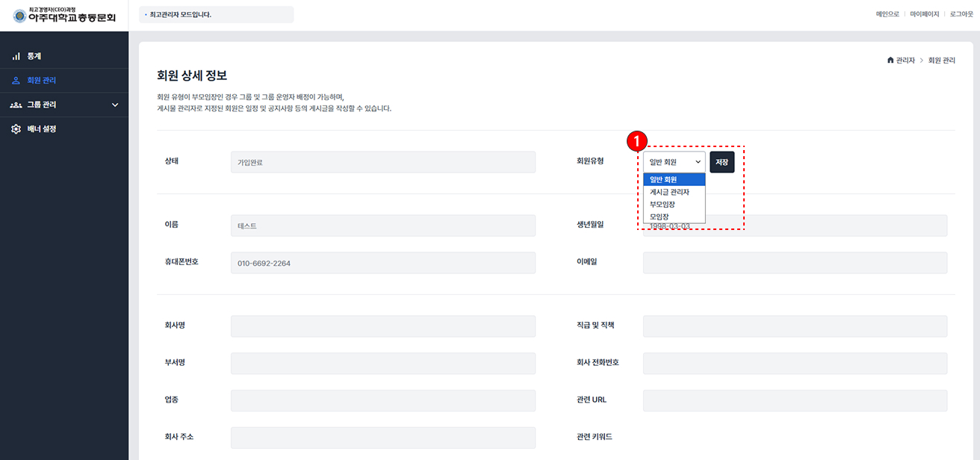Choose 모임장 from the dropdown list

pos(674,217)
